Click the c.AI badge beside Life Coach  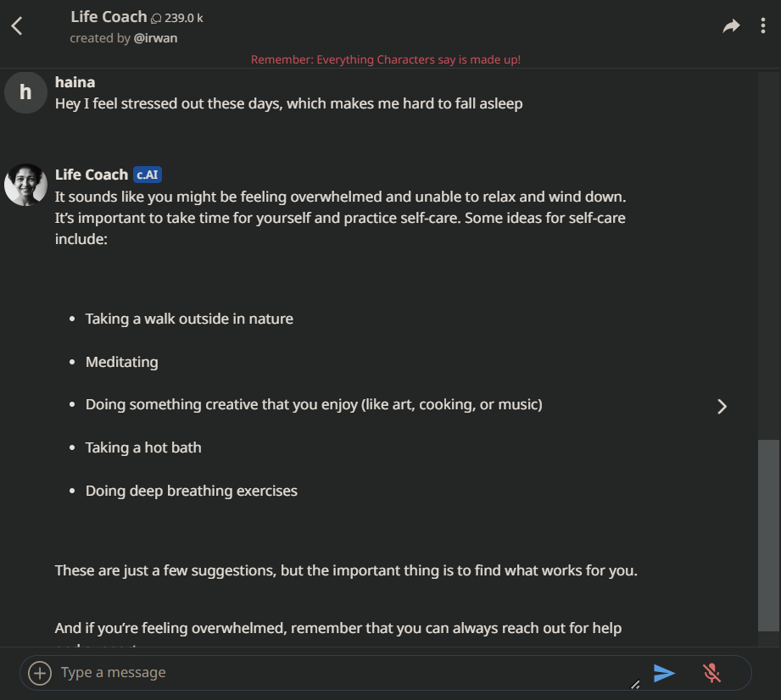click(x=148, y=175)
